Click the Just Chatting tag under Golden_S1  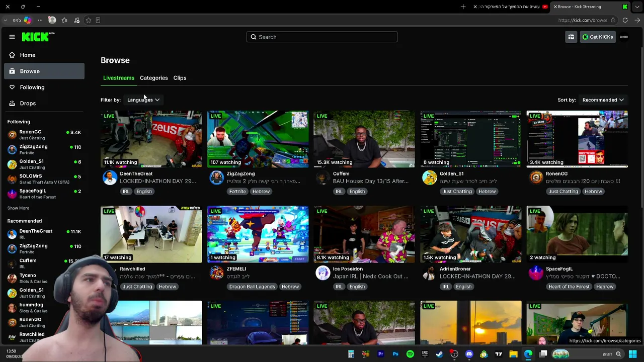457,192
